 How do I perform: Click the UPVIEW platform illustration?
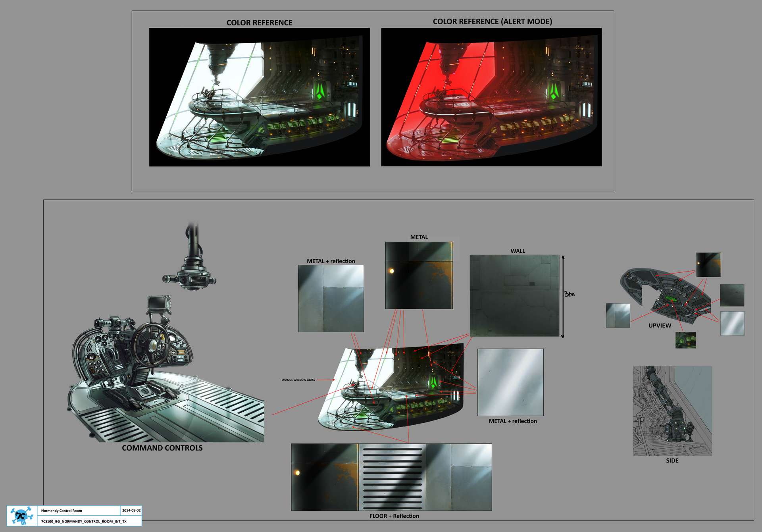666,296
